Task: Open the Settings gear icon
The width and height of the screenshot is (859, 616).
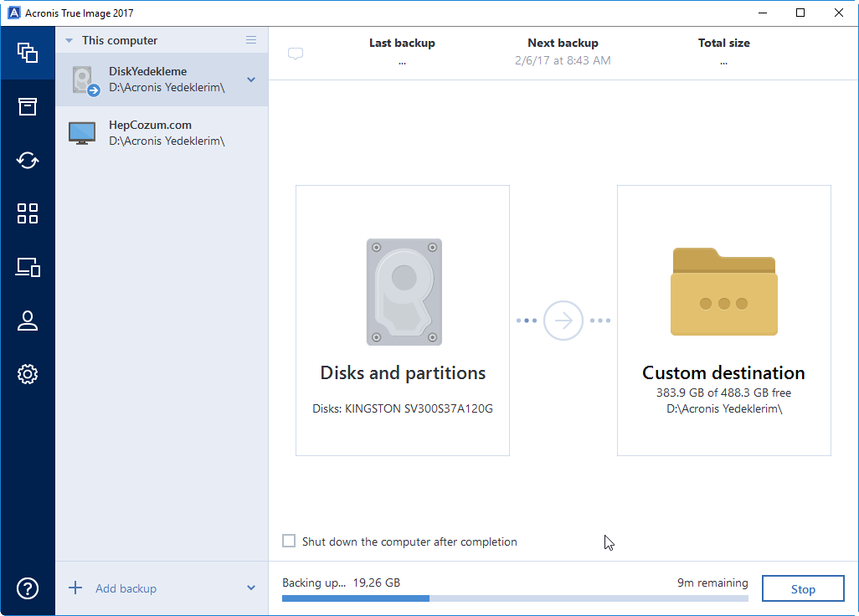Action: (x=28, y=374)
